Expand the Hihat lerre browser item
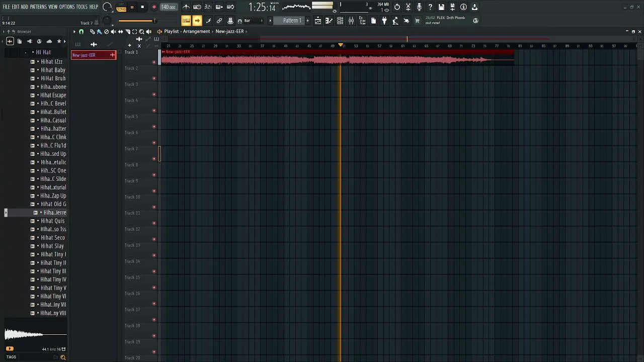This screenshot has width=644, height=362. point(36,213)
